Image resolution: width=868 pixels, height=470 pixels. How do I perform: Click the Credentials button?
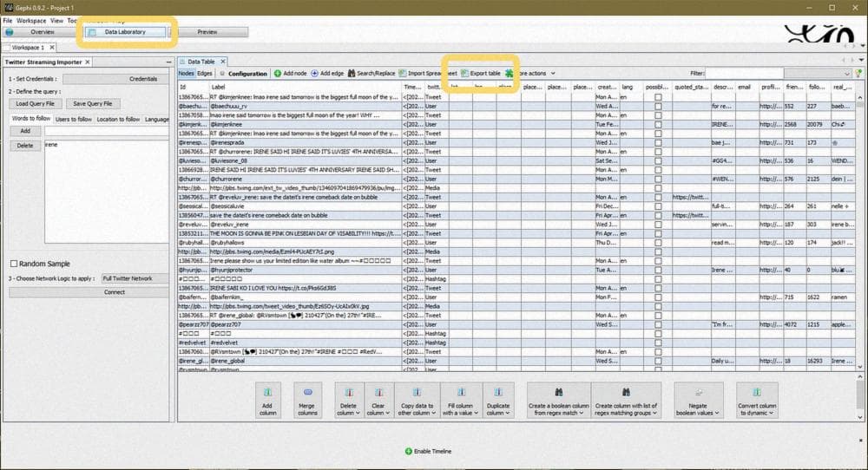pyautogui.click(x=115, y=79)
